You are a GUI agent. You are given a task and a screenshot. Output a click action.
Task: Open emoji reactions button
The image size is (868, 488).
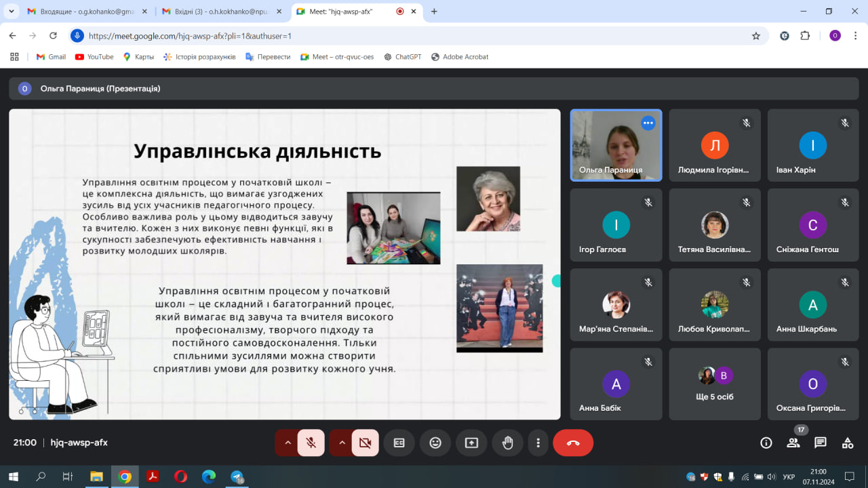[435, 443]
